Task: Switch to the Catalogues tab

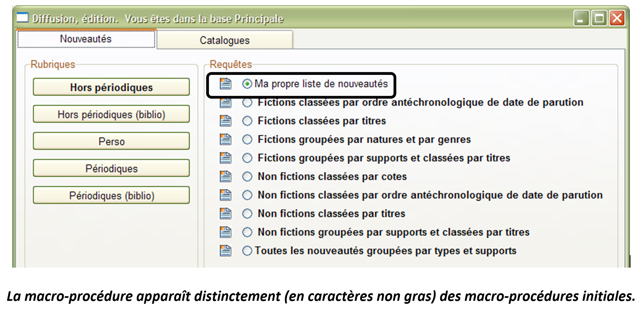Action: [225, 40]
